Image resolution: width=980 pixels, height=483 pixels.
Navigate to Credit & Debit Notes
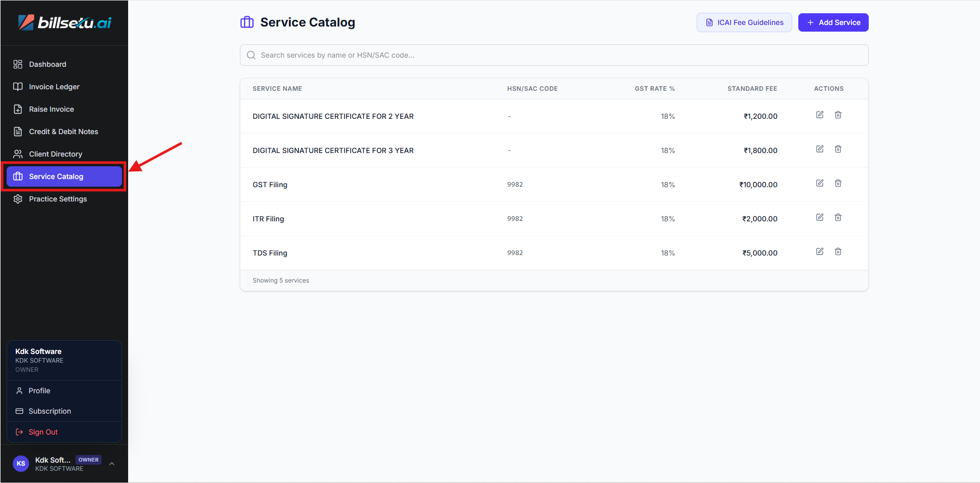click(63, 132)
